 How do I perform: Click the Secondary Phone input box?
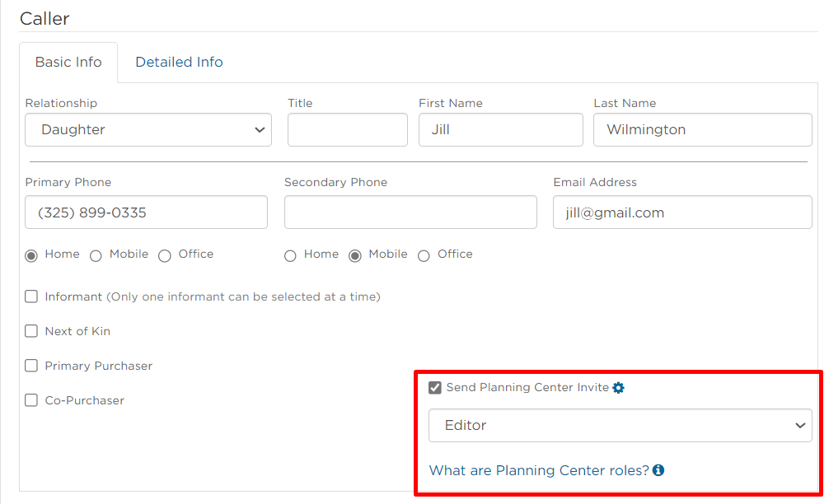(410, 212)
